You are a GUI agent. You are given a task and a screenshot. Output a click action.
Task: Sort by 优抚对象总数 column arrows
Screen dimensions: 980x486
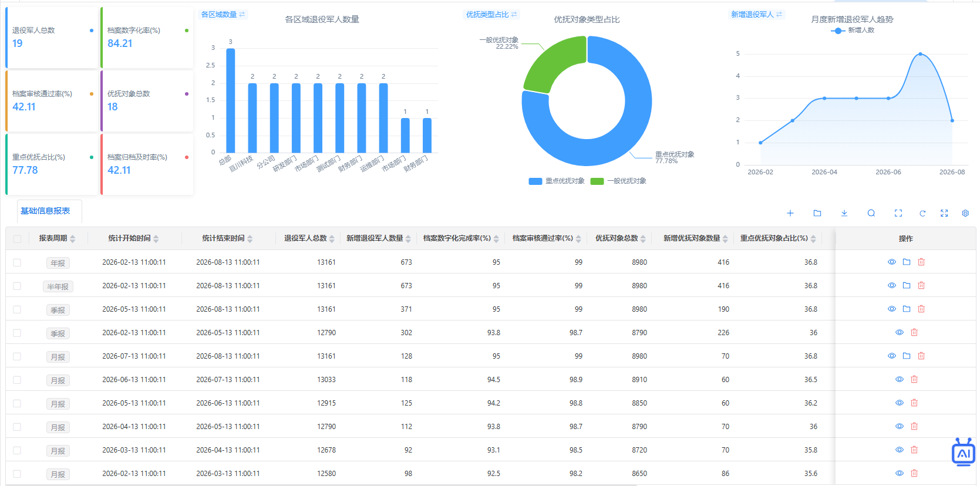643,239
